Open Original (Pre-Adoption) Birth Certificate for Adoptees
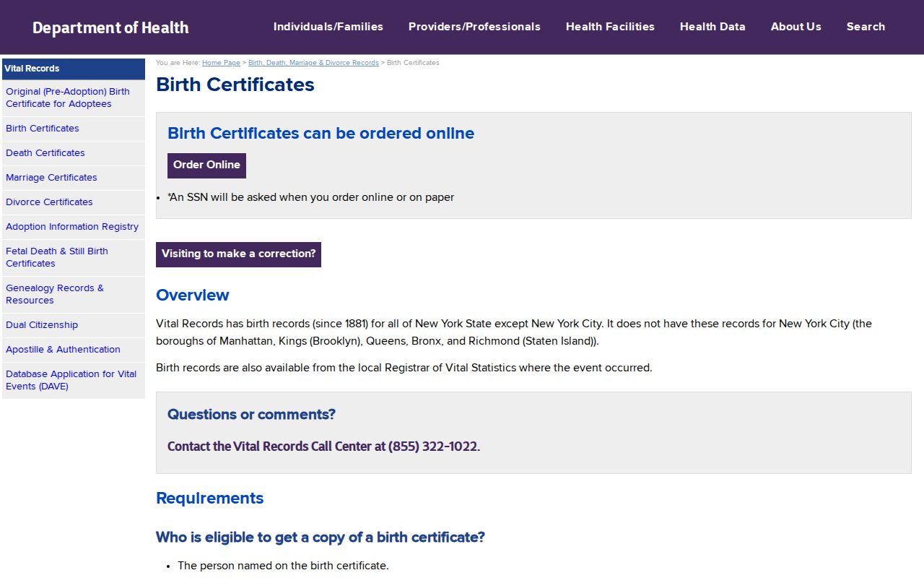 74,98
